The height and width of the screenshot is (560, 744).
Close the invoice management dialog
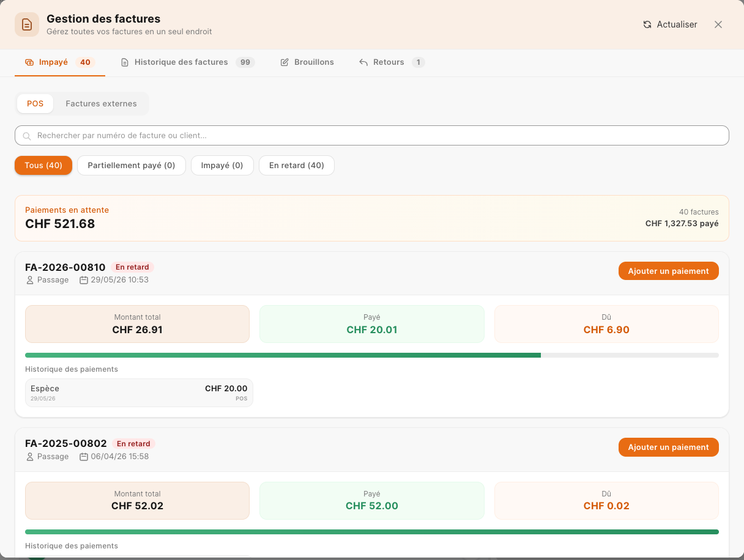pos(718,24)
